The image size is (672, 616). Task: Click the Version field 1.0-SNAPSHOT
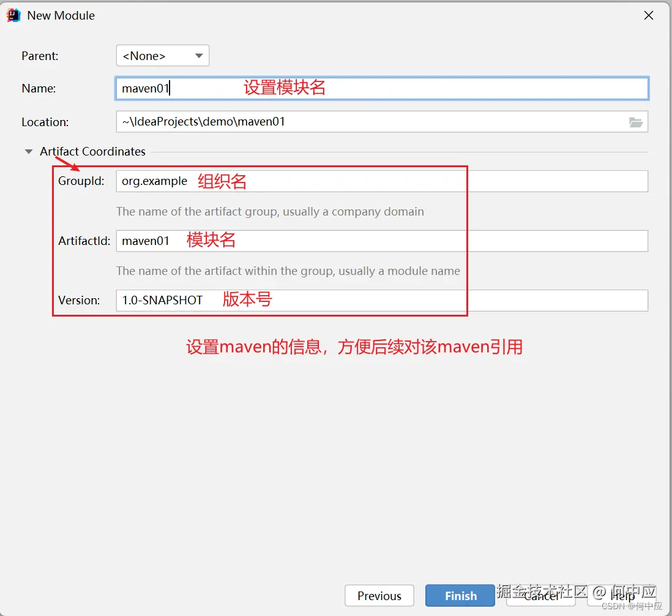click(382, 301)
